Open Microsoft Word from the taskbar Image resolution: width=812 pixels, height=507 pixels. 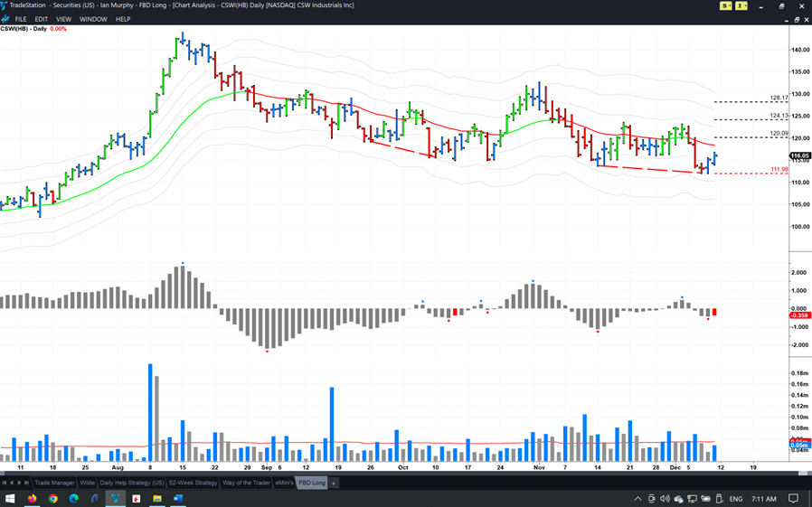pos(178,499)
